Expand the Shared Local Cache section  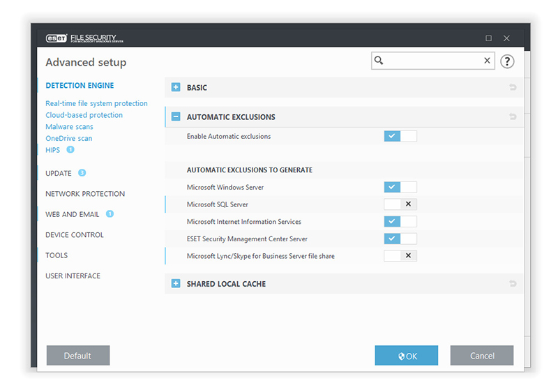[x=176, y=284]
